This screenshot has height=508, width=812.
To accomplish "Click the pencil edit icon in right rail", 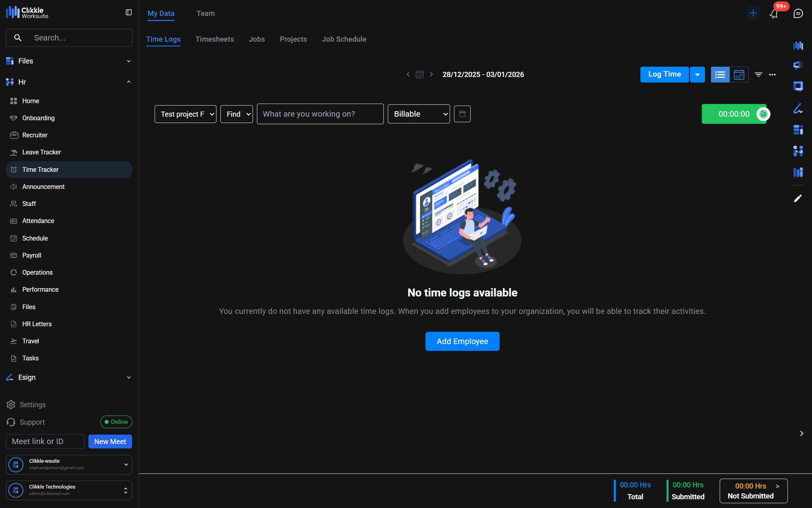I will point(798,198).
